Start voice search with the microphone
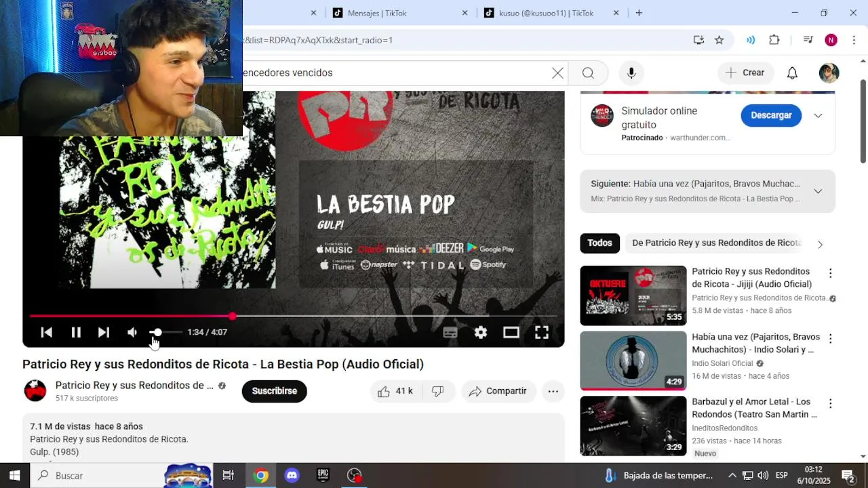Screen dimensions: 868x488 (x=631, y=73)
